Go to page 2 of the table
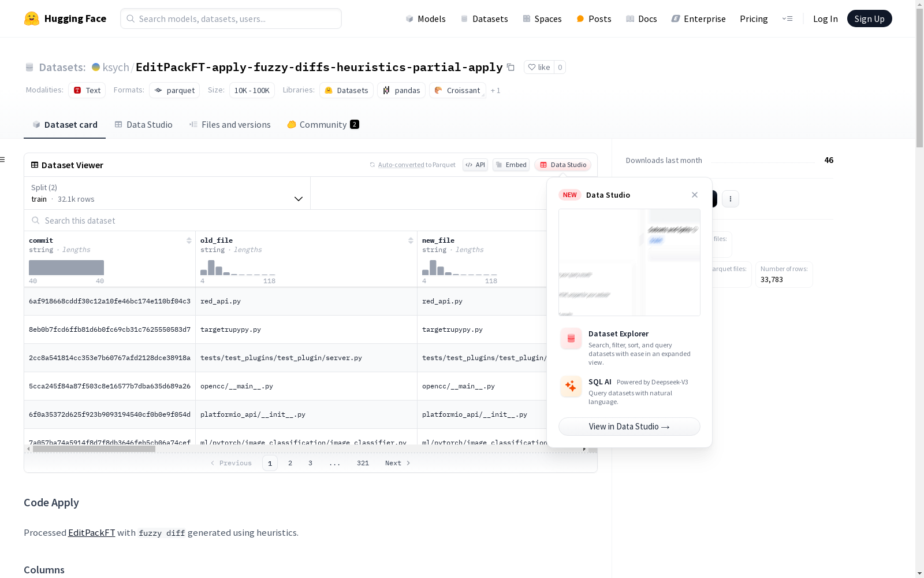 [290, 463]
